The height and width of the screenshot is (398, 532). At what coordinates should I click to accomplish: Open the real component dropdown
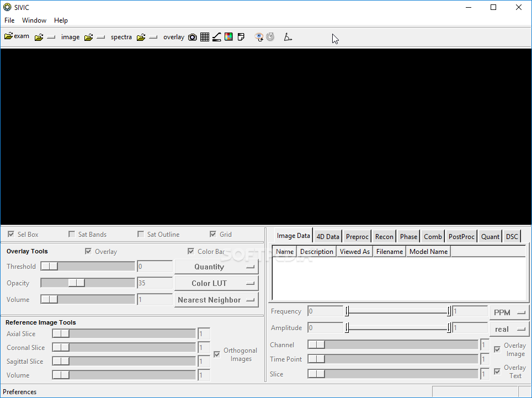[x=509, y=329]
